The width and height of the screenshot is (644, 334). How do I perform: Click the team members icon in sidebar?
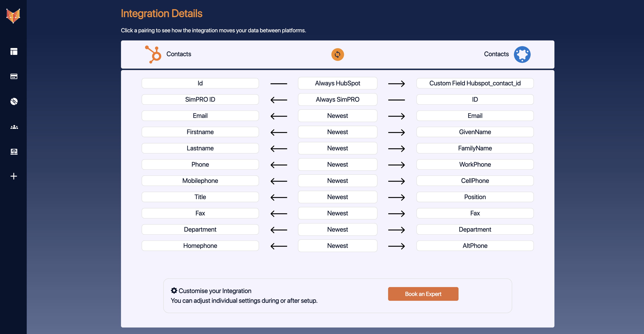(14, 127)
